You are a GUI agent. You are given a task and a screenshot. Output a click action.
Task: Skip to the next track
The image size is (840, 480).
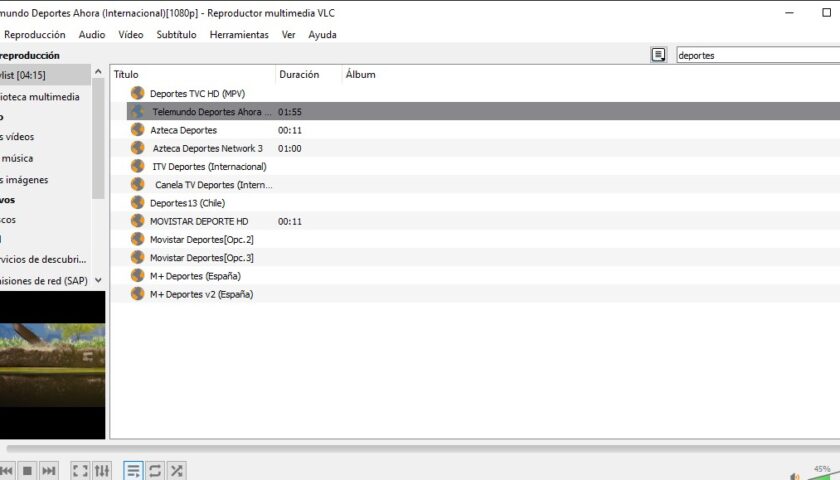coord(49,470)
